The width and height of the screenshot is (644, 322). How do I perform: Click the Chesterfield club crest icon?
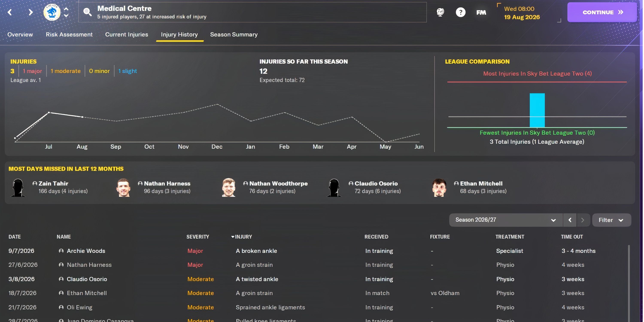click(52, 12)
